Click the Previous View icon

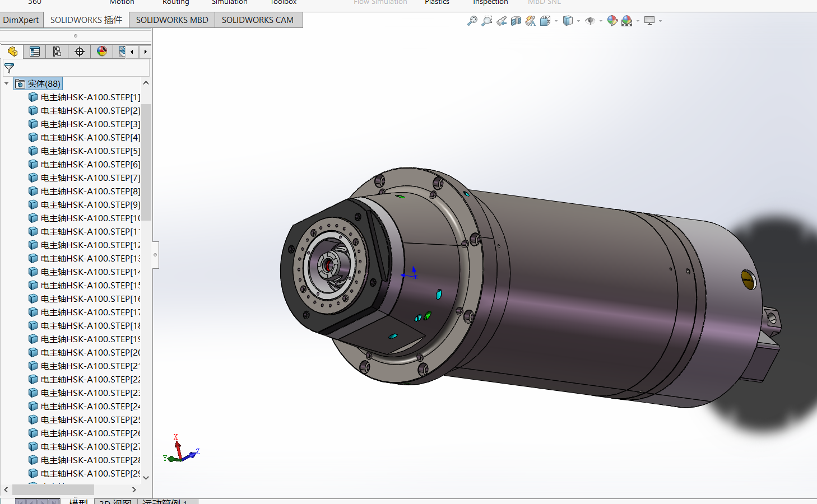[501, 20]
